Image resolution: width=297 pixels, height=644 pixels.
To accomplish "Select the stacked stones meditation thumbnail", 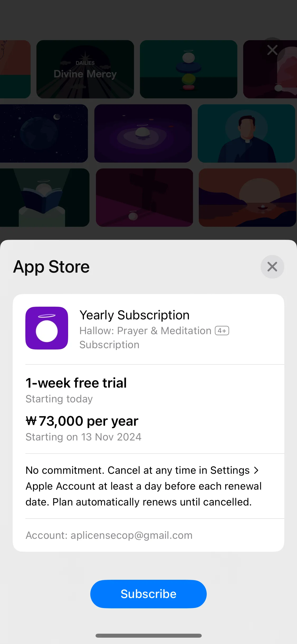I will [x=188, y=69].
